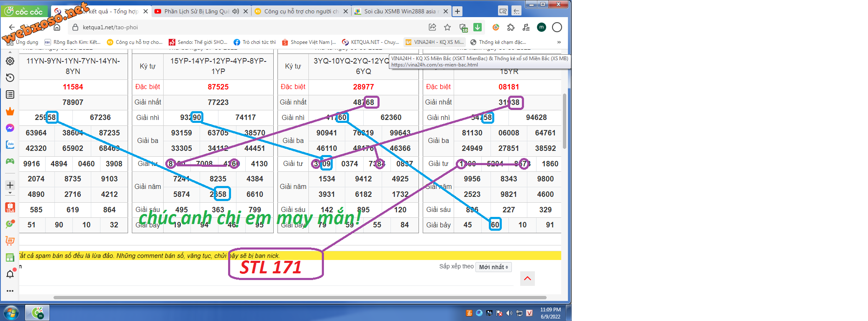The height and width of the screenshot is (321, 868).
Task: Click the scroll-to-top red chevron button
Action: pyautogui.click(x=527, y=278)
